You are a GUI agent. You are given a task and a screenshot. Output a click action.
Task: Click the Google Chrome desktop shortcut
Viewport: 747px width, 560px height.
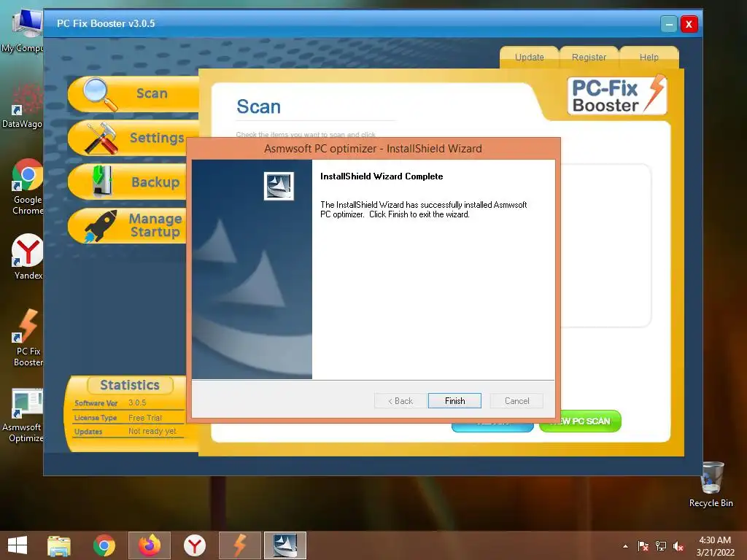click(27, 187)
